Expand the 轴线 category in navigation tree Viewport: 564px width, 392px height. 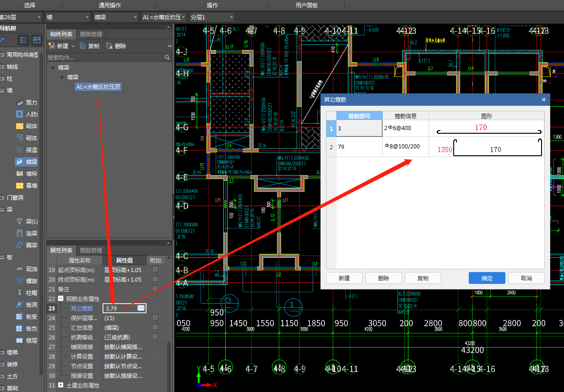2,66
